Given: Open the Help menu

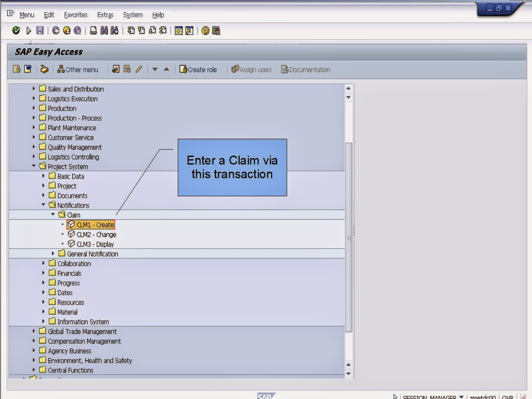Looking at the screenshot, I should 158,15.
